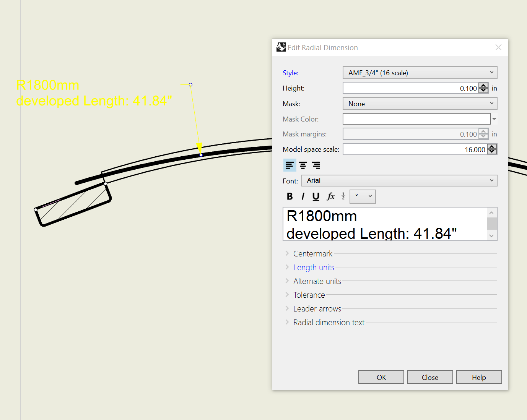Click the Mask Color swatch
This screenshot has width=527, height=420.
[x=416, y=119]
